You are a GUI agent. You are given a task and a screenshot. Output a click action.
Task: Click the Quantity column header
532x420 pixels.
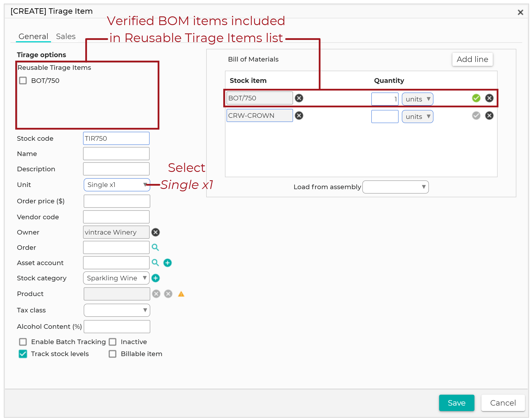click(389, 81)
